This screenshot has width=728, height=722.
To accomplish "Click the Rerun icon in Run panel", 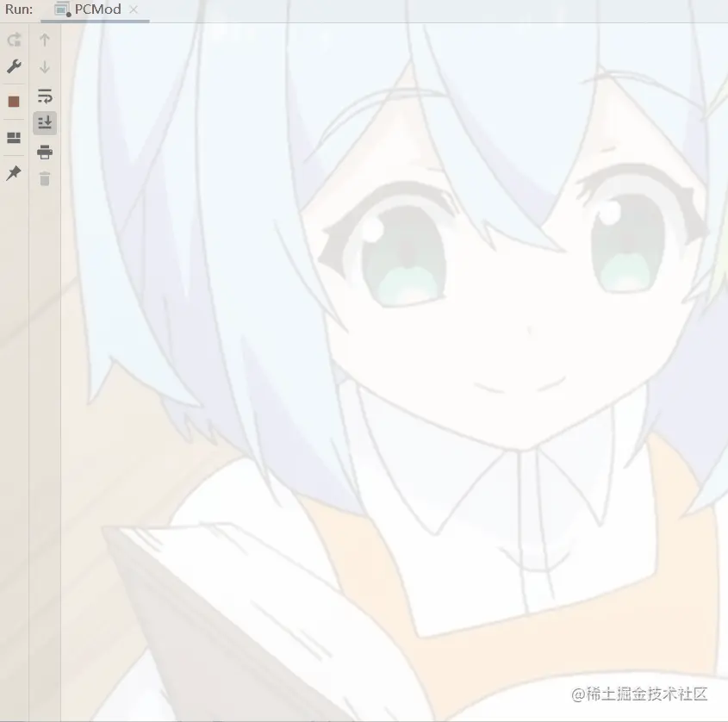I will 14,40.
